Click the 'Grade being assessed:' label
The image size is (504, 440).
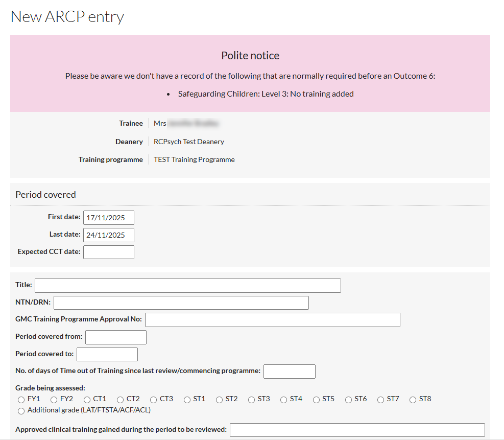pos(50,388)
